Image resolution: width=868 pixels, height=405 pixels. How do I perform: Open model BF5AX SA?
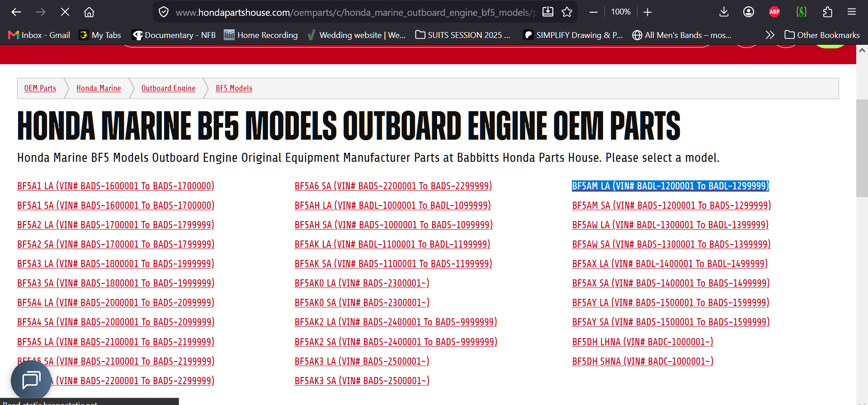coord(671,283)
